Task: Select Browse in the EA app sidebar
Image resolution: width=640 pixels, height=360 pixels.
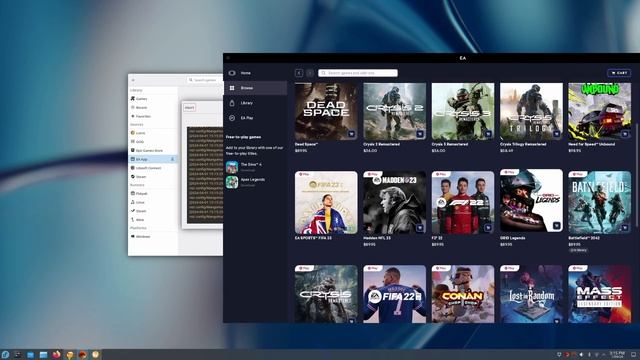Action: (x=255, y=88)
